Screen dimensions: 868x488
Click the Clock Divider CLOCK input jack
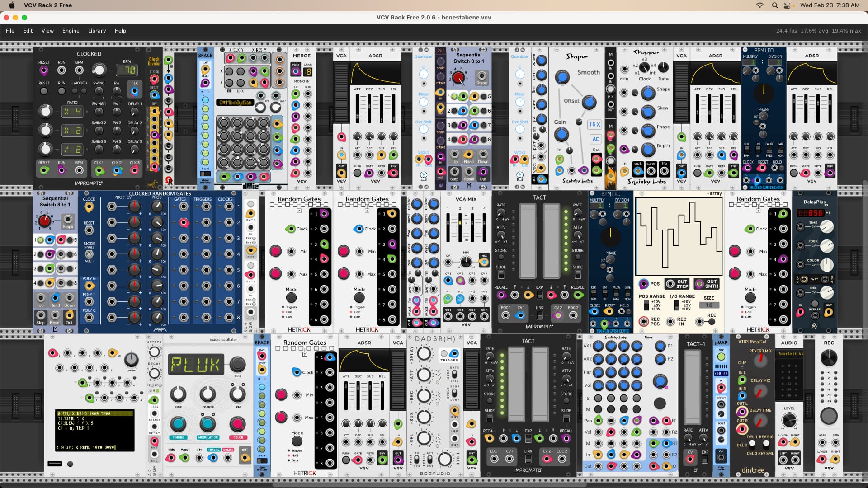(154, 80)
